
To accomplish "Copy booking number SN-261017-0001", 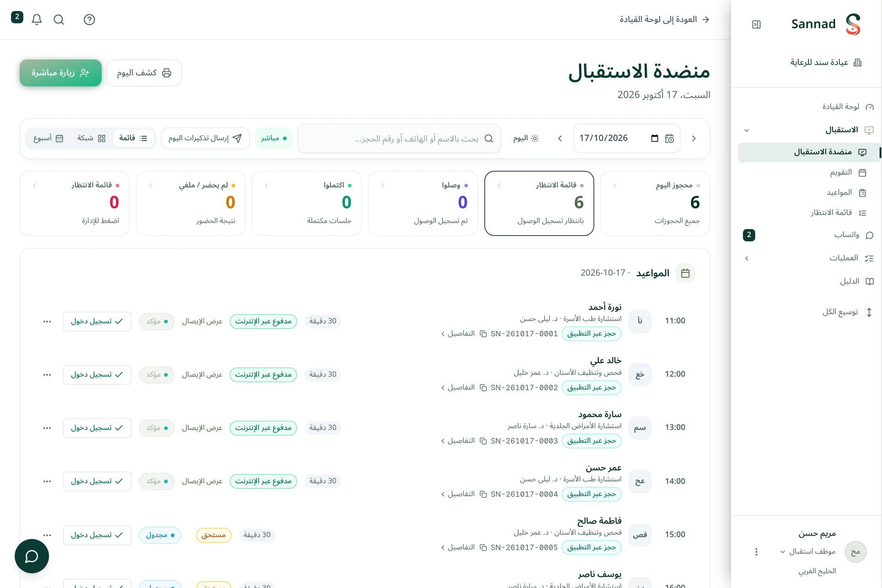I will pyautogui.click(x=483, y=334).
